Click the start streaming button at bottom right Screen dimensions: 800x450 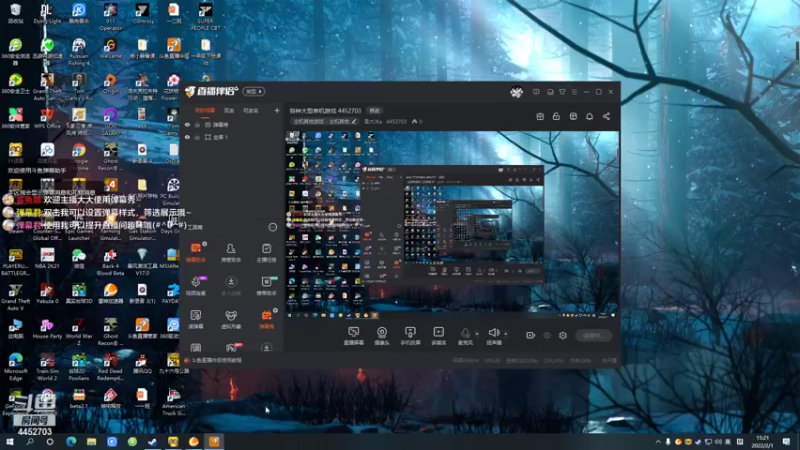[594, 335]
